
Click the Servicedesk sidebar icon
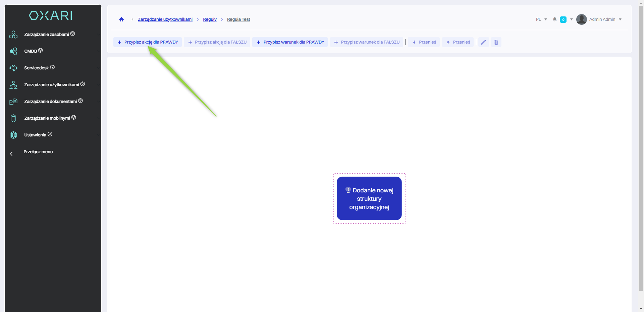coord(13,68)
